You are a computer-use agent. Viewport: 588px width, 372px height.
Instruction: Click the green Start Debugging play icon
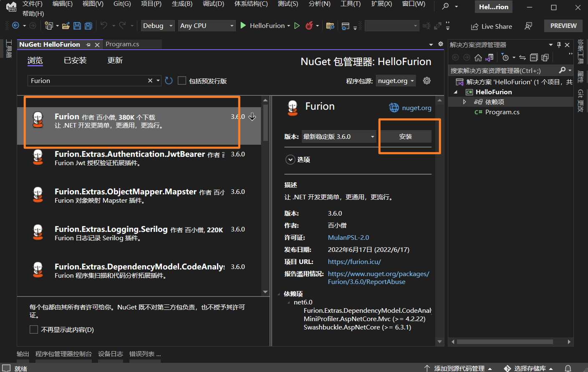click(243, 25)
